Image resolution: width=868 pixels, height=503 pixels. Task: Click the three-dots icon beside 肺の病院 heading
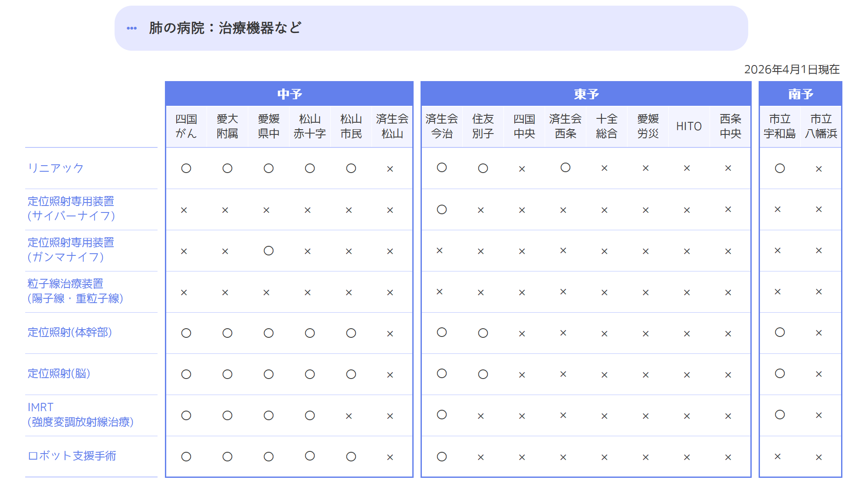(132, 28)
